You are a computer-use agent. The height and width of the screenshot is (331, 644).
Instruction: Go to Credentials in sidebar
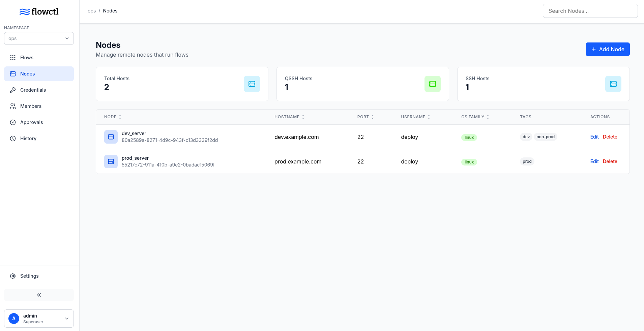click(33, 90)
